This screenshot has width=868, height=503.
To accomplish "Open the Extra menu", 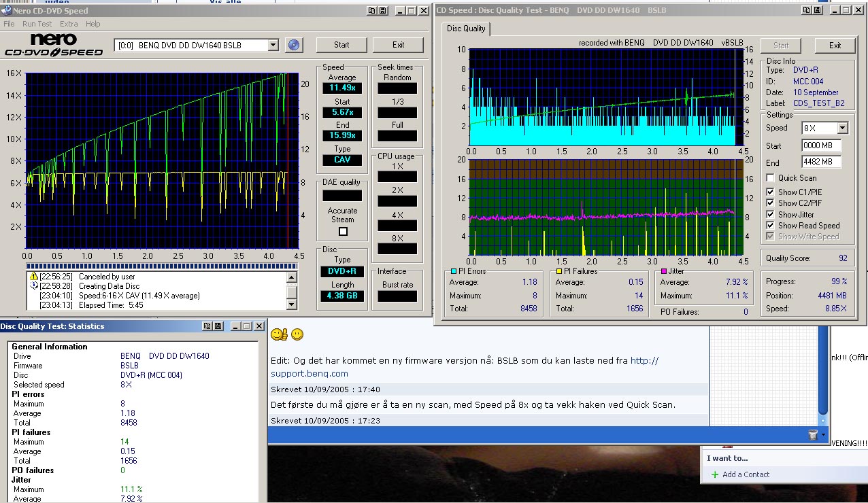I will [69, 24].
